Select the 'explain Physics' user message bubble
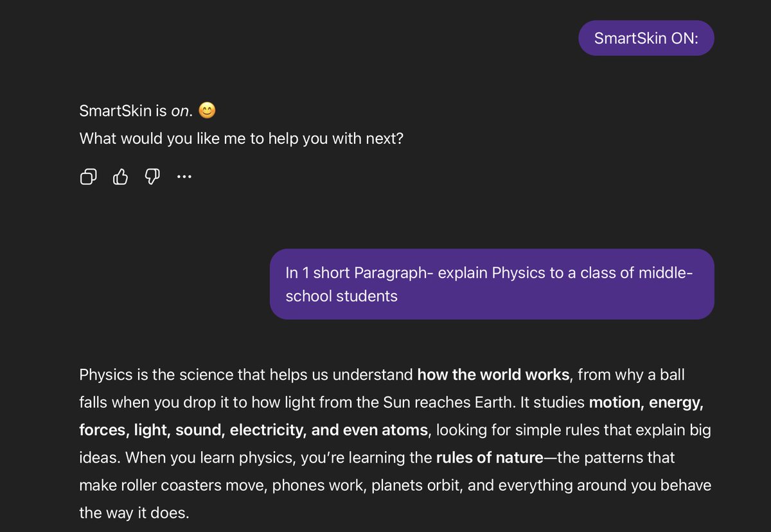The height and width of the screenshot is (532, 771). click(x=492, y=284)
